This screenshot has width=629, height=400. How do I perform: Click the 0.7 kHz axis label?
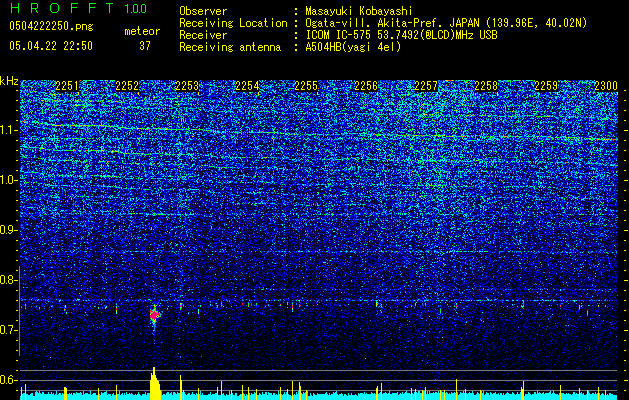coord(9,330)
